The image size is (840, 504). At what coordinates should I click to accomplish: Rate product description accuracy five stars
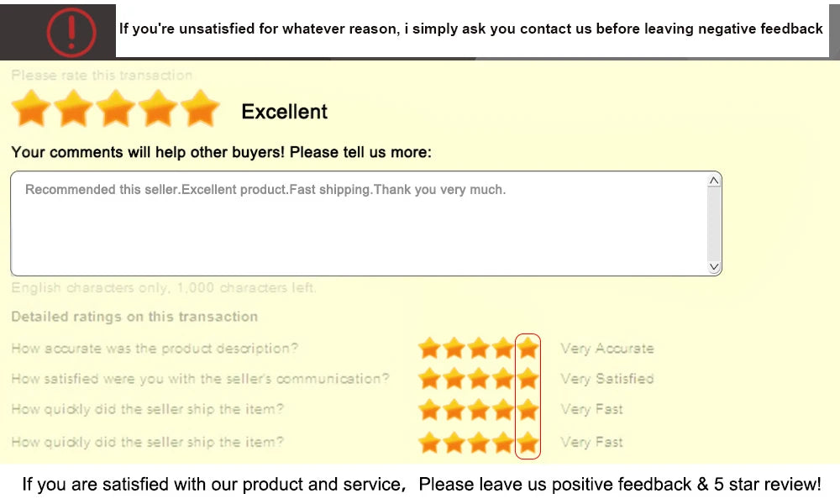528,348
